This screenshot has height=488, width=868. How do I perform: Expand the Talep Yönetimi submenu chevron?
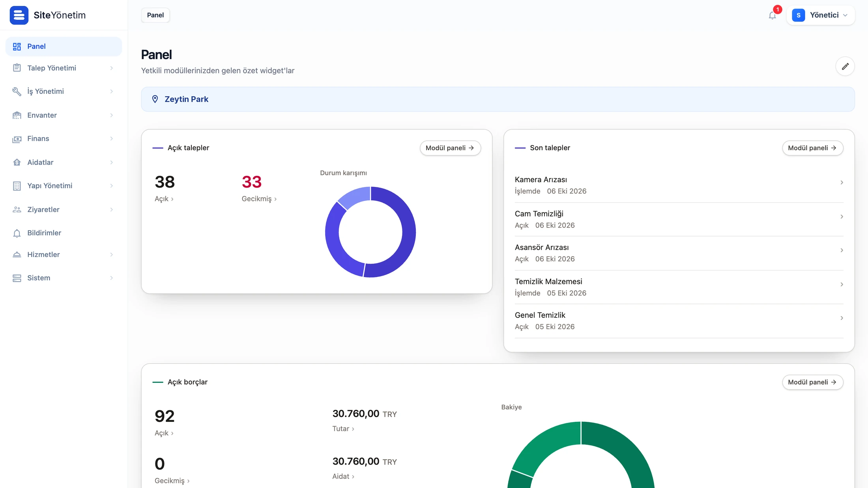pos(112,68)
